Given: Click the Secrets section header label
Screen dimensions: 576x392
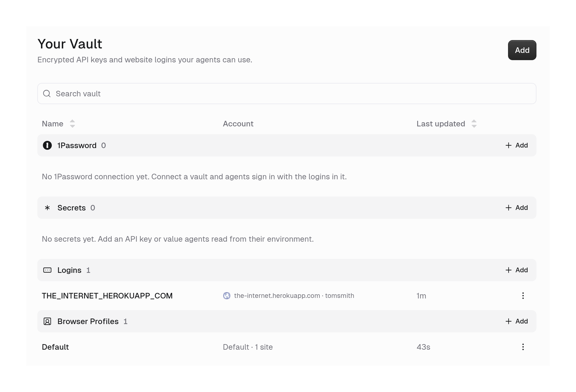Looking at the screenshot, I should point(71,208).
